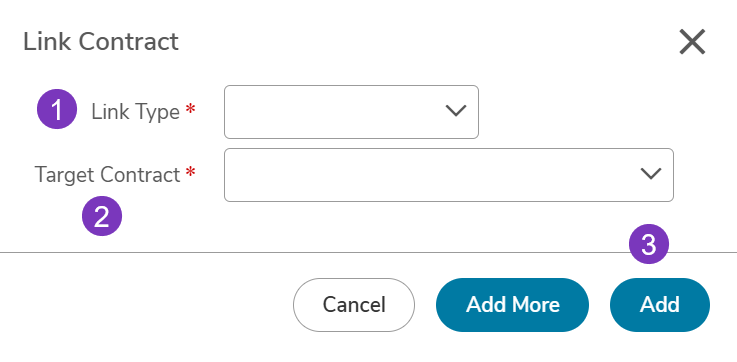Click the red asterisk beside Link Type
This screenshot has width=737, height=362.
190,110
